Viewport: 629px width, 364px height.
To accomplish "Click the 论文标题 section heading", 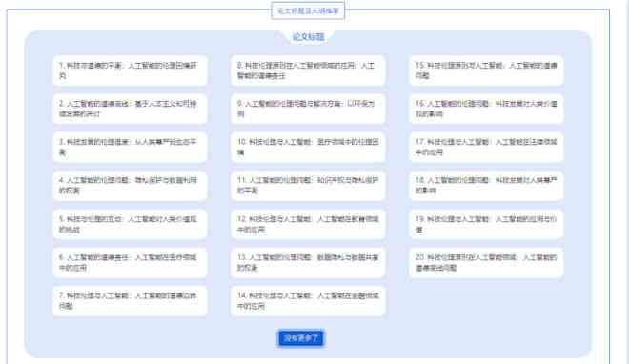I will coord(308,37).
